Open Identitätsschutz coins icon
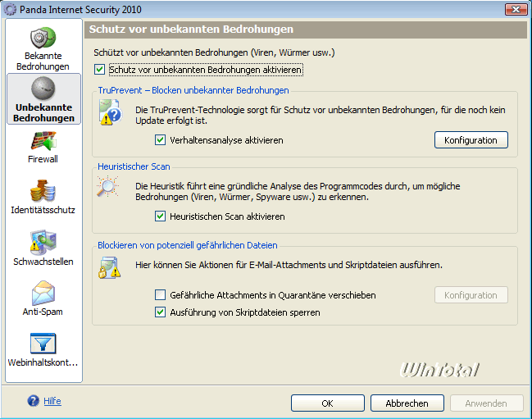 coord(43,191)
